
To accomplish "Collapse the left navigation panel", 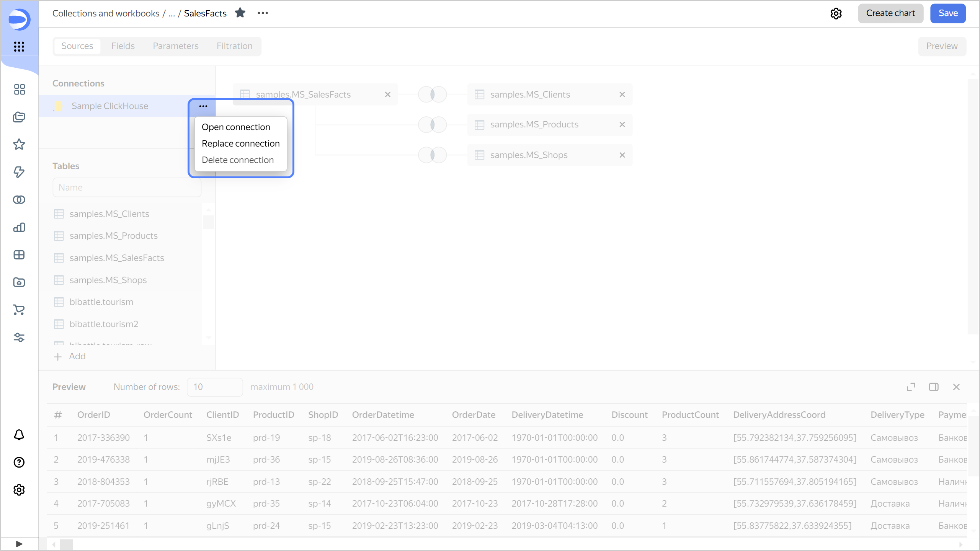I will [x=19, y=543].
